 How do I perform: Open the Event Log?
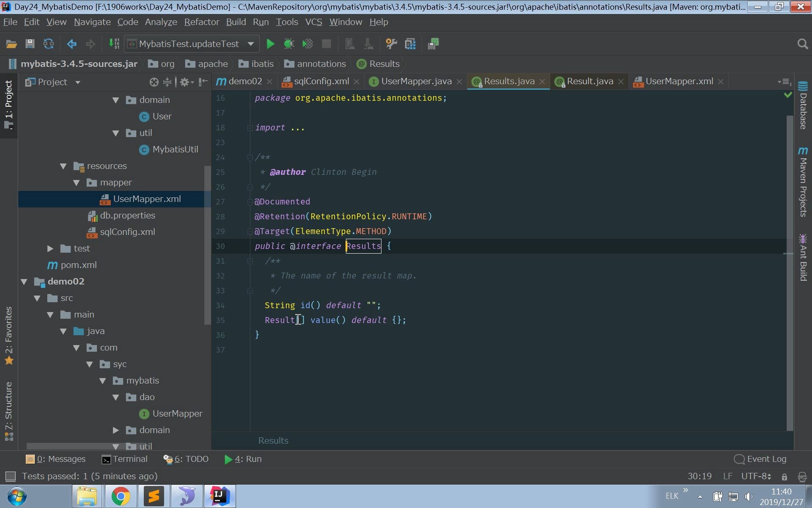click(x=760, y=459)
